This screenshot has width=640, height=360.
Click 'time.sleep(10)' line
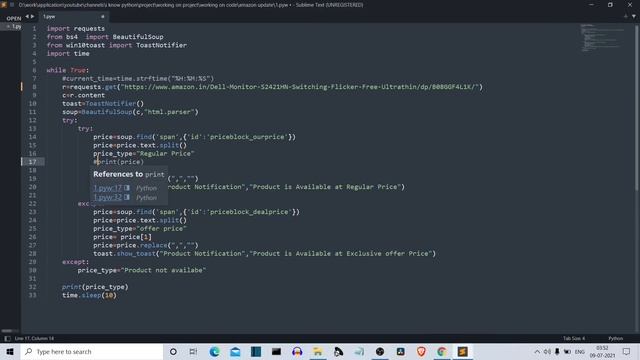coord(89,295)
